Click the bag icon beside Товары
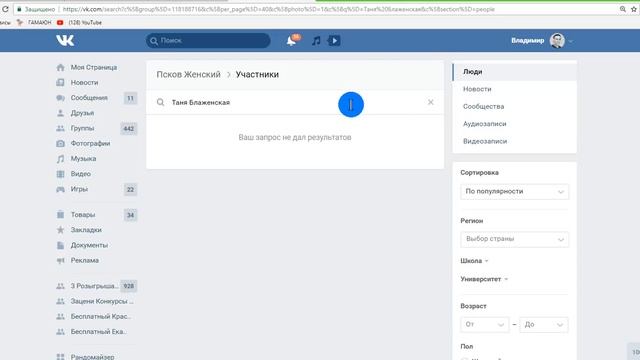Image resolution: width=640 pixels, height=360 pixels. click(x=60, y=215)
